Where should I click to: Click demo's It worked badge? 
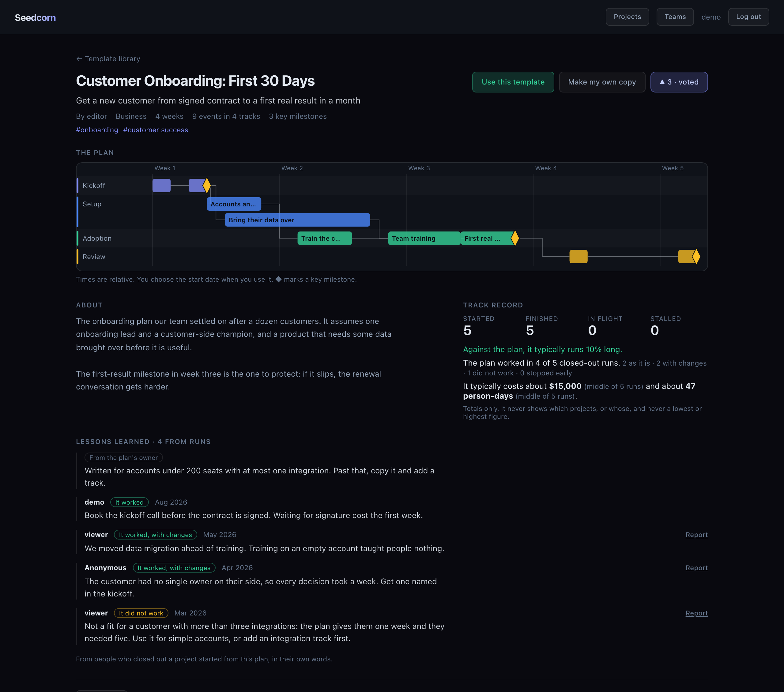(129, 502)
